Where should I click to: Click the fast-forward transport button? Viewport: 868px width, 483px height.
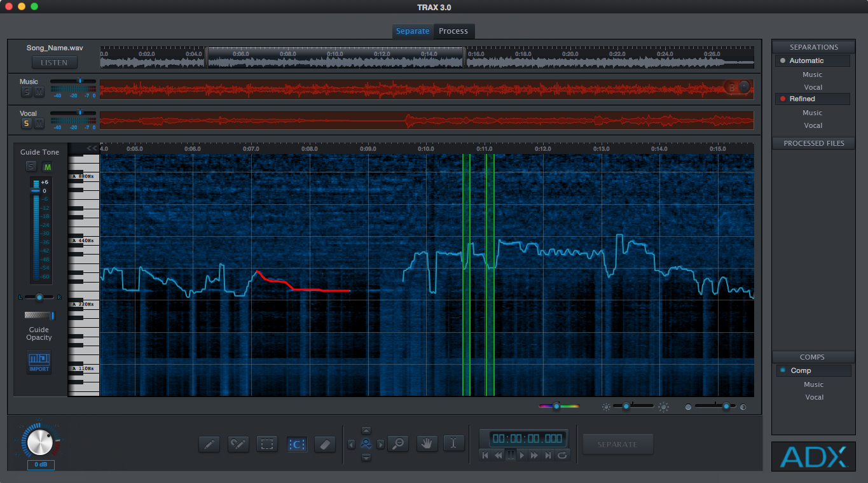[x=535, y=455]
